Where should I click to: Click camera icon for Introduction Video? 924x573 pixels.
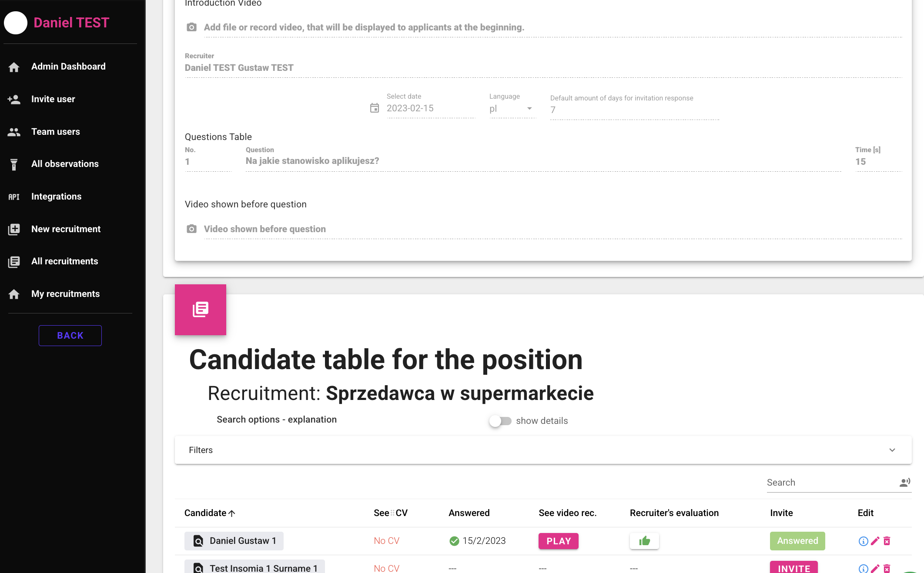point(191,27)
